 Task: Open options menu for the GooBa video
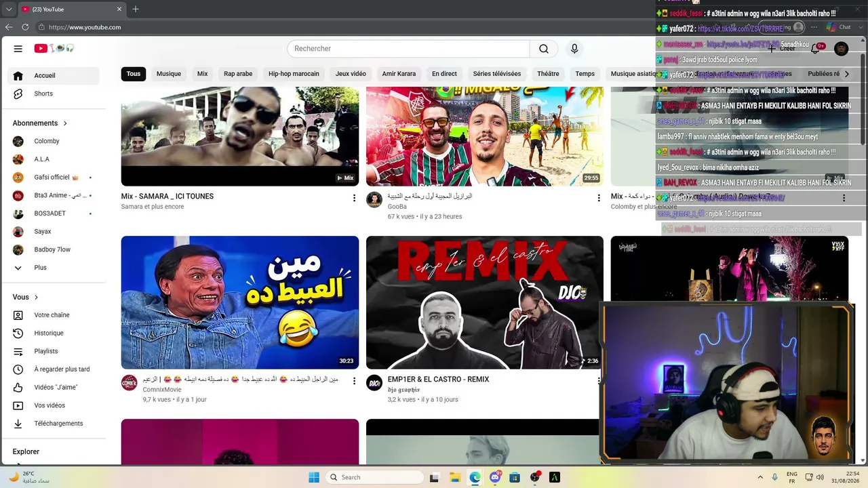pos(599,198)
